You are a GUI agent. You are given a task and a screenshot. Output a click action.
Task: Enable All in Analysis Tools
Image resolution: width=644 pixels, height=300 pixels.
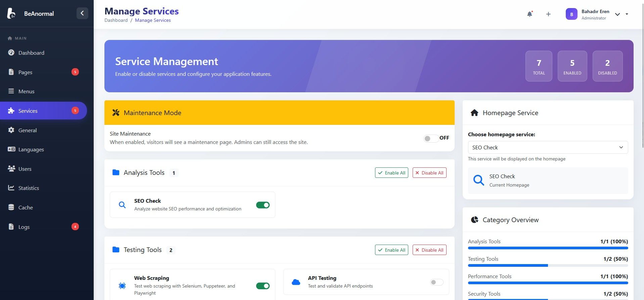pos(392,173)
